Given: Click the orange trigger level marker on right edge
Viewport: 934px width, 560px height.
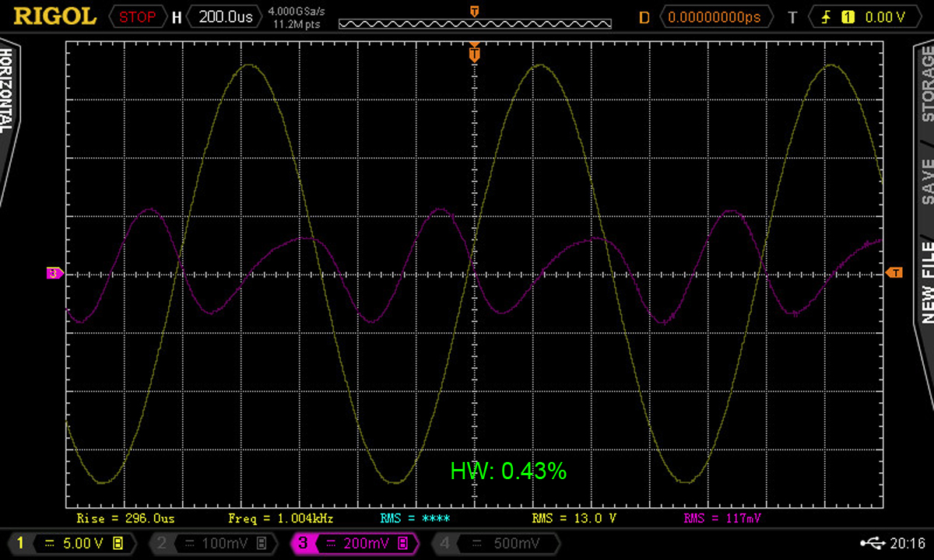Looking at the screenshot, I should point(894,272).
